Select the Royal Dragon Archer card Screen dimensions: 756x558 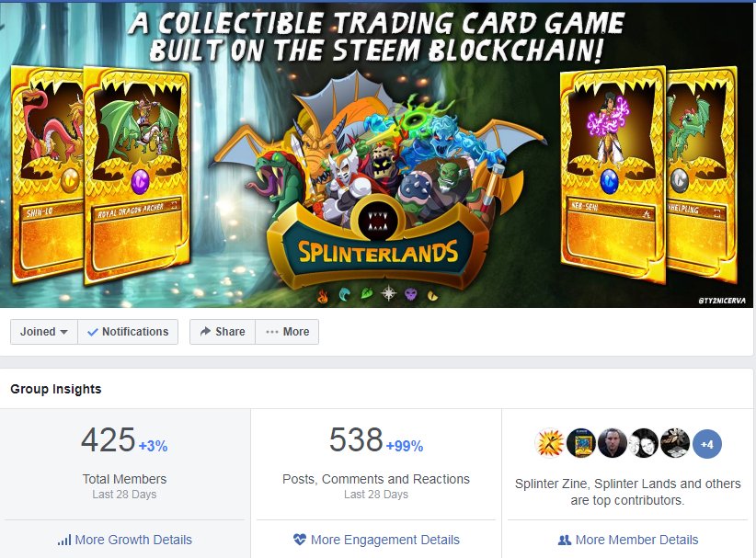tap(137, 176)
